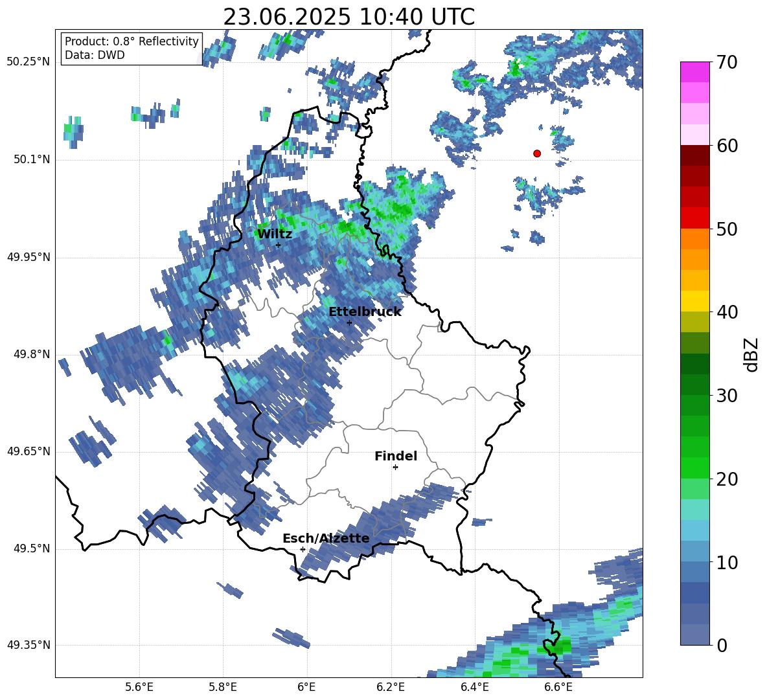Click the 6.4°E longitude label

coord(474,687)
